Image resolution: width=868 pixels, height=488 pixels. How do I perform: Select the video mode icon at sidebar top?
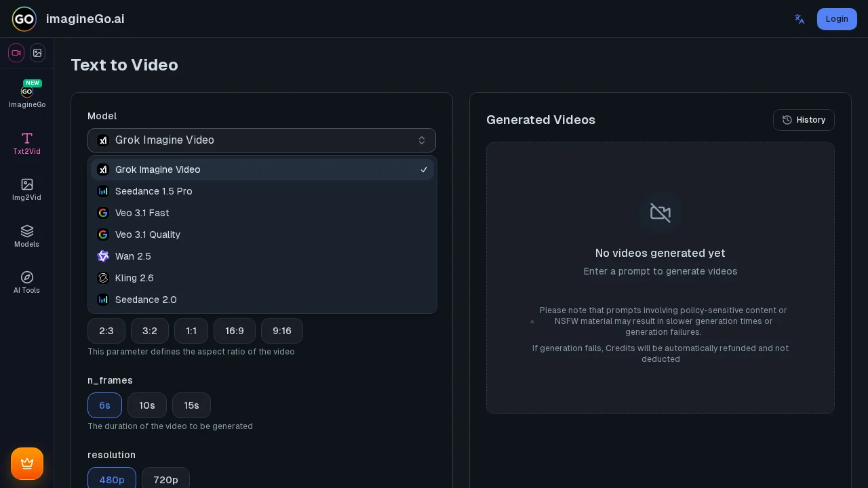click(16, 53)
